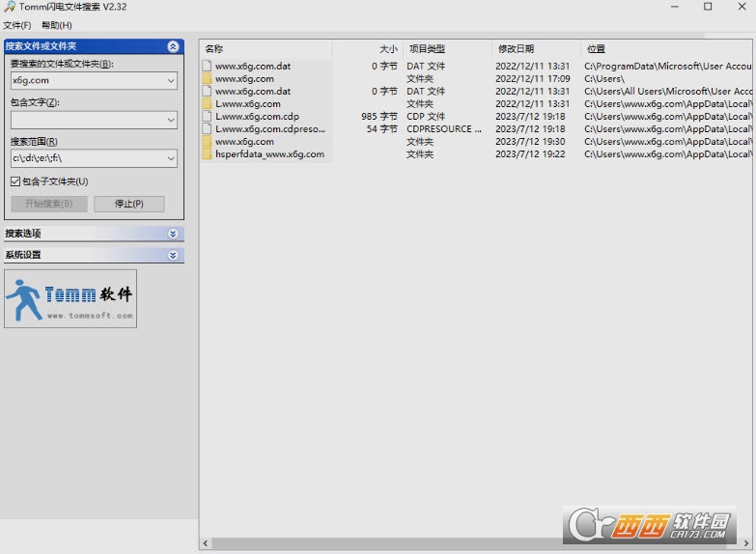Screen dimensions: 756x554
Task: Click file icon of L.www.x6g.com.cdpreso...
Action: tap(208, 128)
